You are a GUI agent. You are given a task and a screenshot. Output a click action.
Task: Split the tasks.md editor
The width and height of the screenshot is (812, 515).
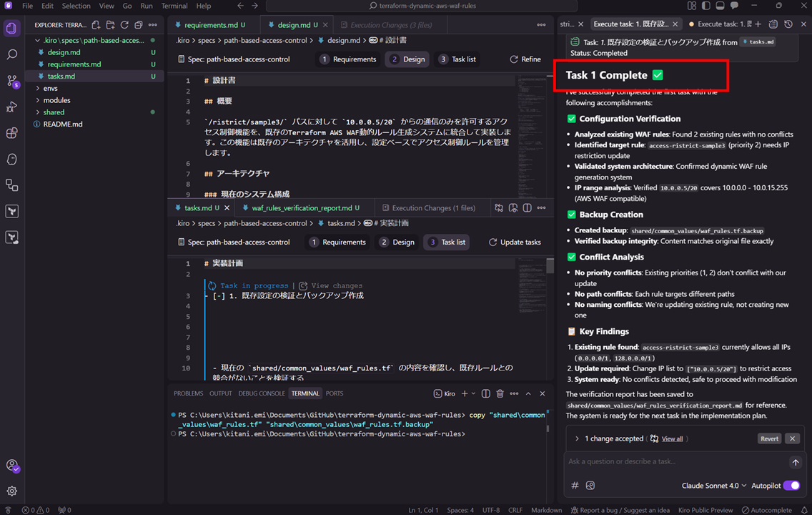coord(528,207)
